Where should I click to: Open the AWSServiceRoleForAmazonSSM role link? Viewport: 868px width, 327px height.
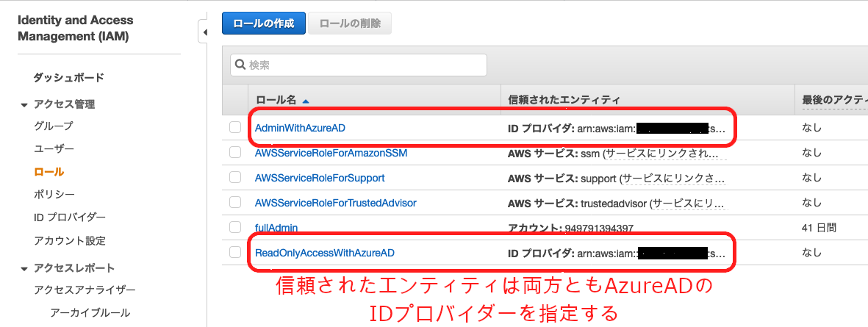(x=331, y=153)
